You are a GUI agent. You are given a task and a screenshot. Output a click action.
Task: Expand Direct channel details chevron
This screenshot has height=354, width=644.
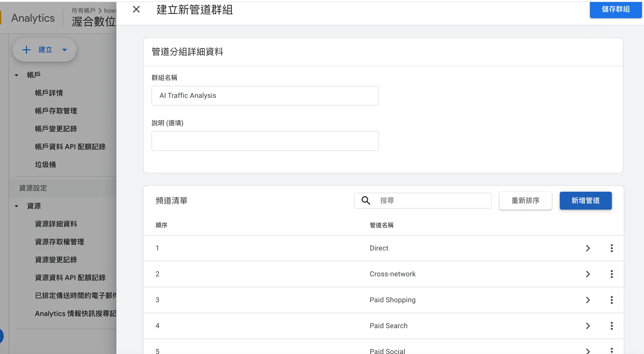(x=588, y=248)
